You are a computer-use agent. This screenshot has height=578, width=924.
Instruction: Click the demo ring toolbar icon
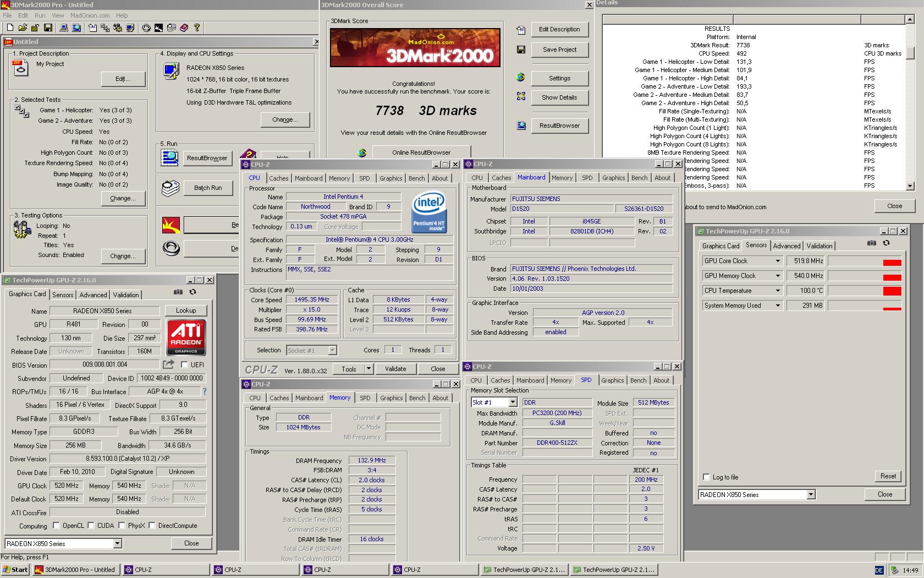[x=146, y=28]
